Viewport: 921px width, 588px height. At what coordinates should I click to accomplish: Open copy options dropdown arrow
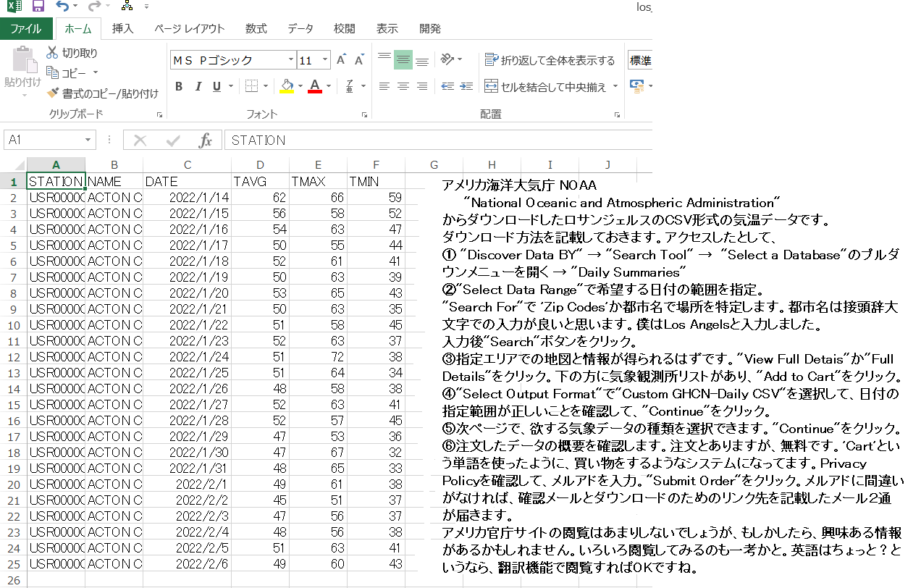[95, 73]
